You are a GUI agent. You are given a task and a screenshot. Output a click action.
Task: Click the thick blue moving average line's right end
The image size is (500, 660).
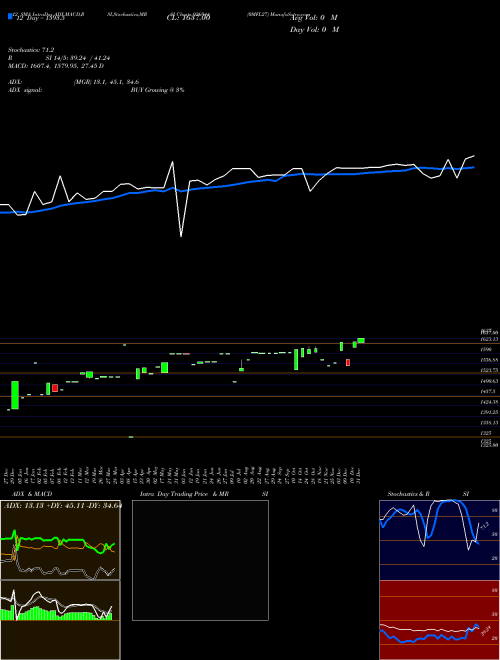[473, 168]
